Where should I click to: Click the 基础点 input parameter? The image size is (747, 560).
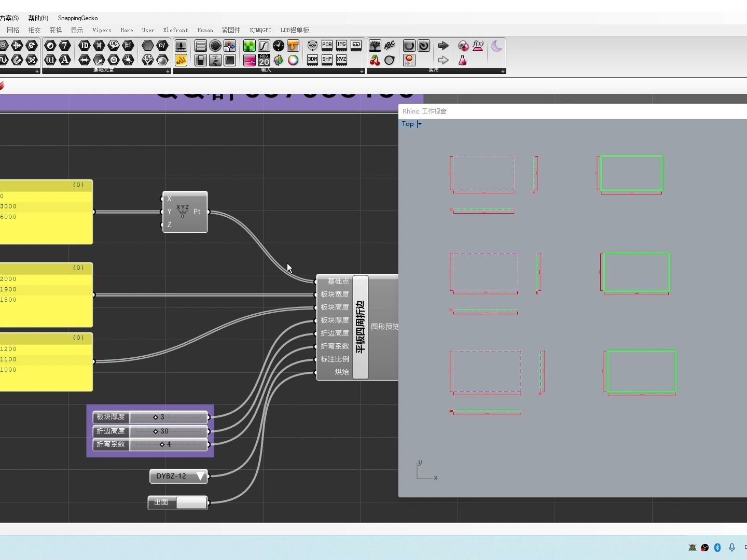tap(338, 282)
